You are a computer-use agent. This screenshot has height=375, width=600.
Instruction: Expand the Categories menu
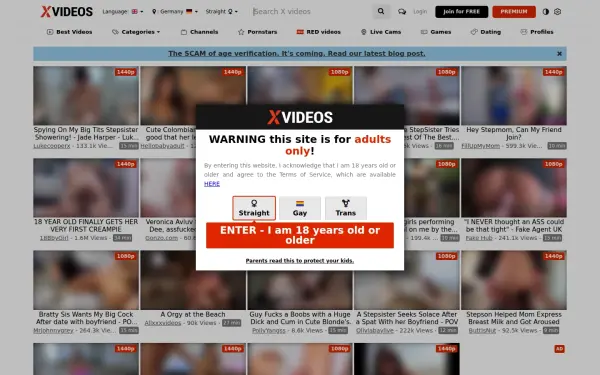click(136, 32)
